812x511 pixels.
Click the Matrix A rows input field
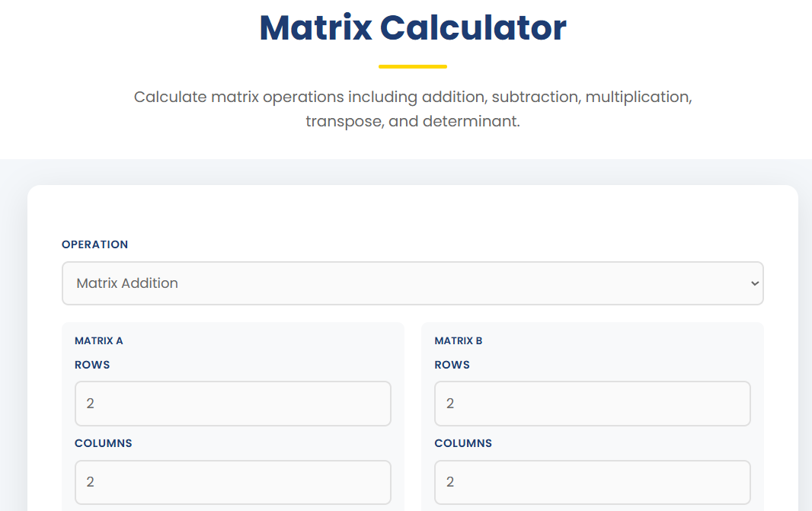[232, 403]
